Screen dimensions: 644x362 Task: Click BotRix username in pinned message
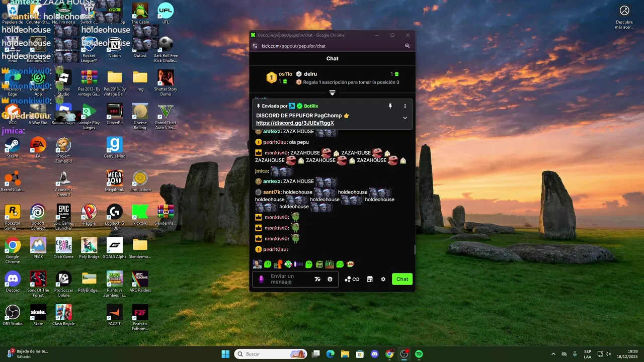pyautogui.click(x=311, y=106)
